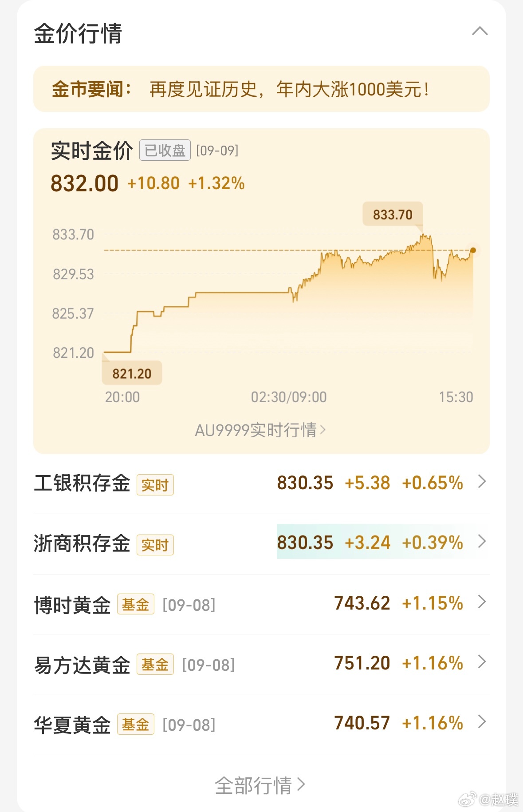Click the 基金 tag beside 博时黄金
The height and width of the screenshot is (812, 523).
click(135, 604)
